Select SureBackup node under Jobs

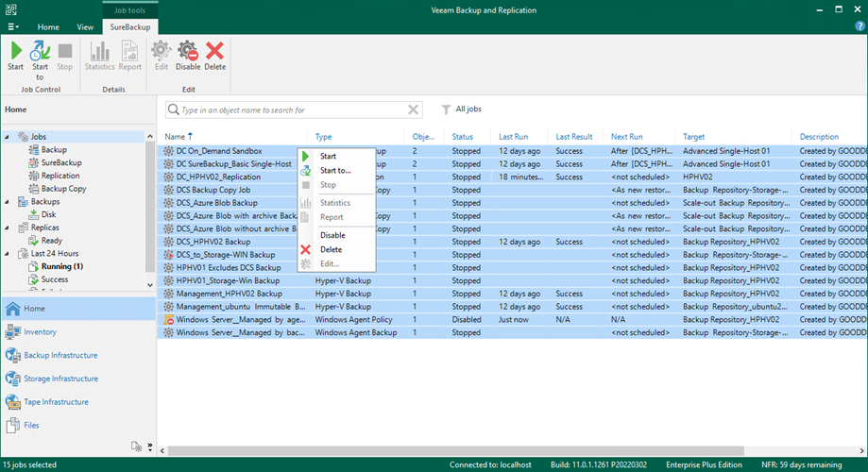pyautogui.click(x=60, y=162)
